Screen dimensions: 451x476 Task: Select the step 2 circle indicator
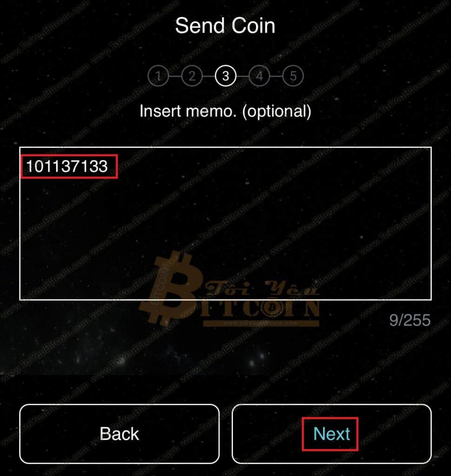(192, 76)
